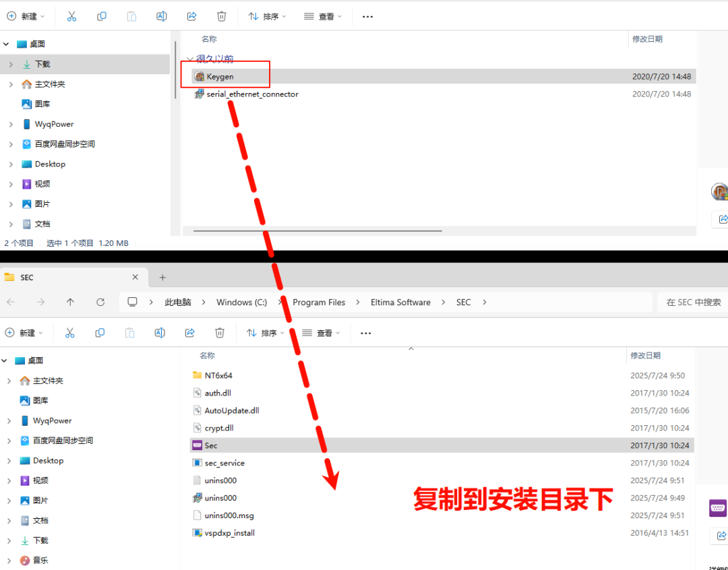The height and width of the screenshot is (570, 728).
Task: Open the 排序 dropdown in the SEC window
Action: pos(265,333)
